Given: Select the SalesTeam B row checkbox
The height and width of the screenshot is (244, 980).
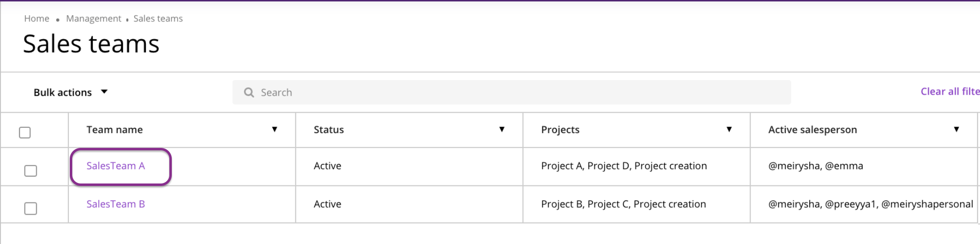Looking at the screenshot, I should tap(31, 209).
